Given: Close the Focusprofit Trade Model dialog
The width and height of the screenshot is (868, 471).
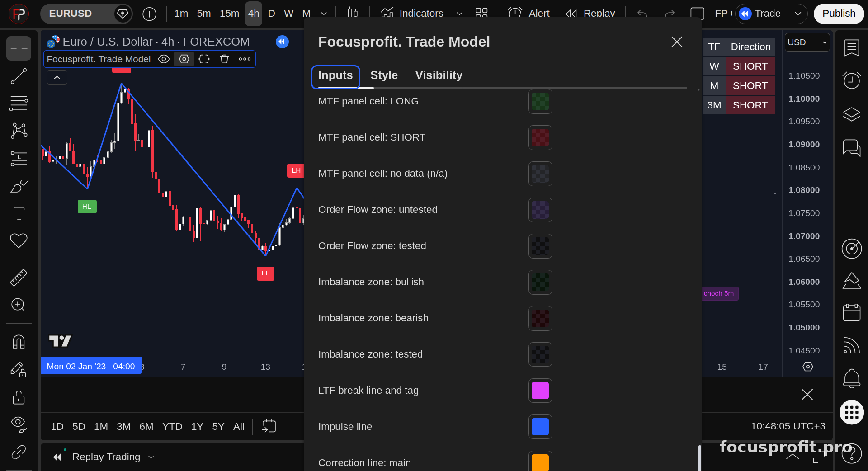Looking at the screenshot, I should click(x=677, y=42).
